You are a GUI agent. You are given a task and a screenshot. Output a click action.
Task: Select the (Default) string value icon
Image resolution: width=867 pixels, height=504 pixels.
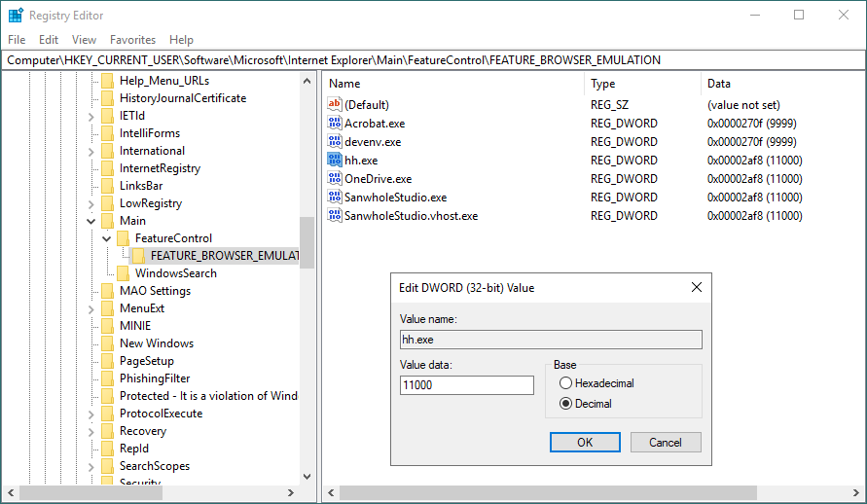335,105
